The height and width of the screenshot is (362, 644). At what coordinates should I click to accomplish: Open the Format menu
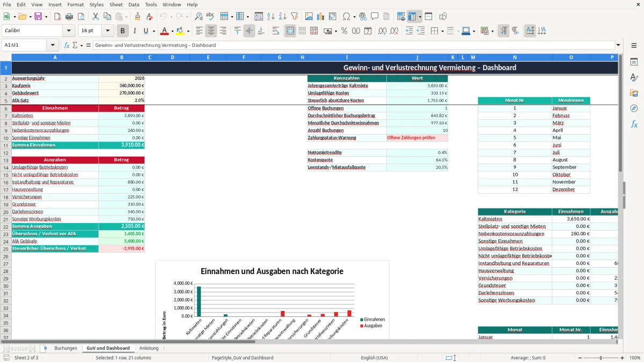(75, 4)
